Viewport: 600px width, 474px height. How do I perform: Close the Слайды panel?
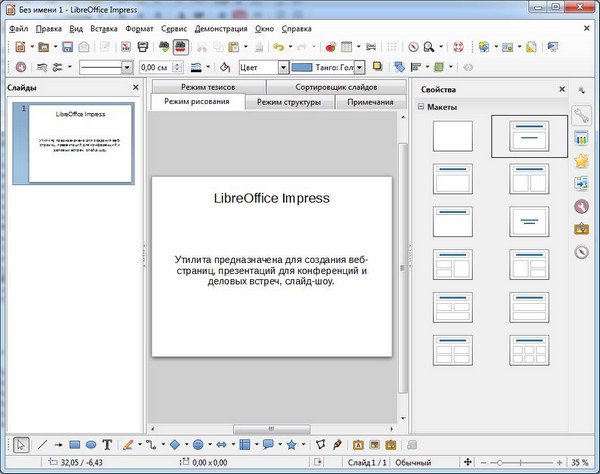click(x=136, y=88)
